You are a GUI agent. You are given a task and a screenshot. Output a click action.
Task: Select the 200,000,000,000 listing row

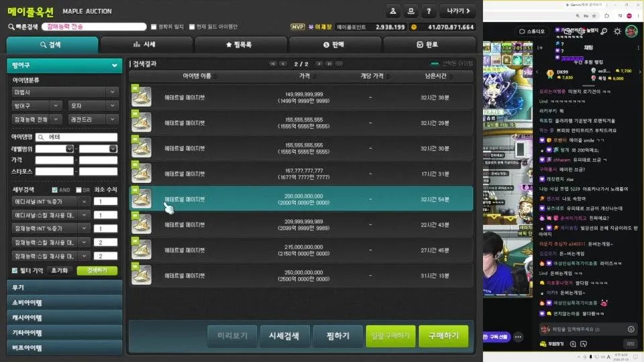301,199
